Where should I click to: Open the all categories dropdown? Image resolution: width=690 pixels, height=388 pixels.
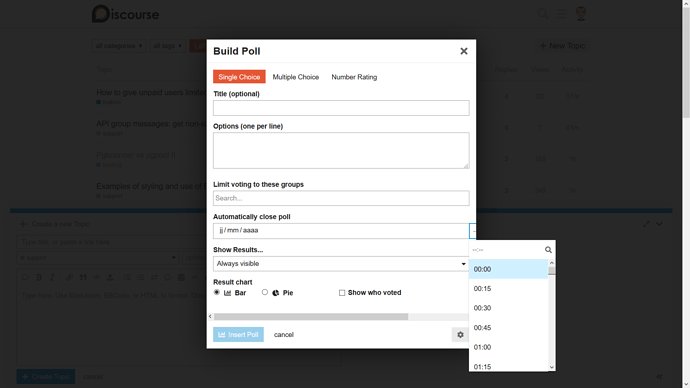coord(119,46)
